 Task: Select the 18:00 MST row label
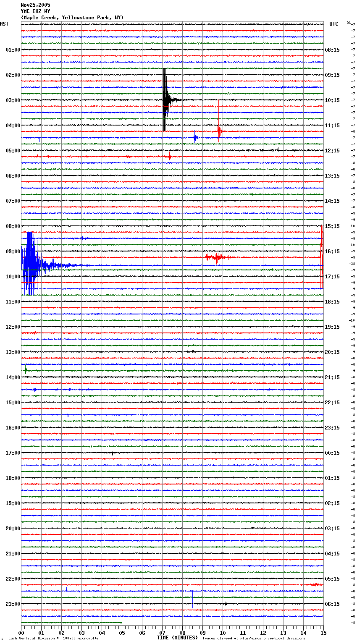[x=13, y=478]
